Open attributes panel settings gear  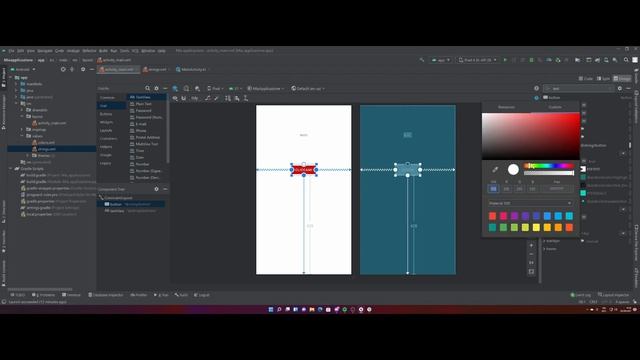click(x=620, y=88)
